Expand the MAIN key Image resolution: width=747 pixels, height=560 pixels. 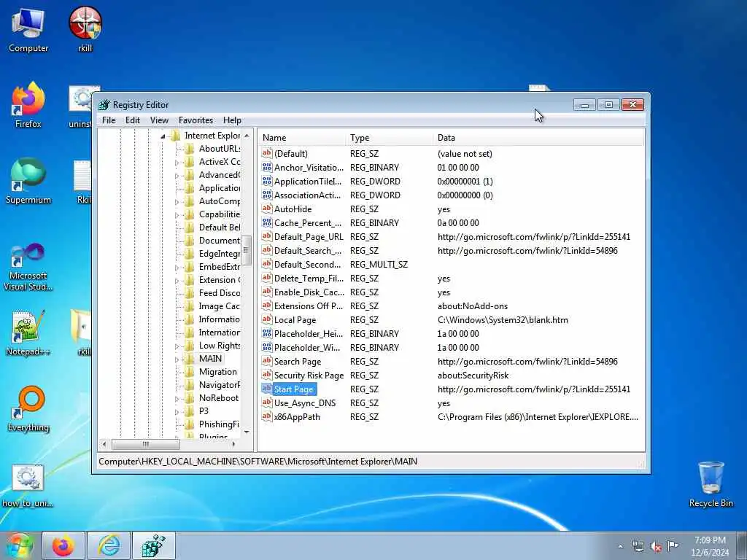click(177, 359)
